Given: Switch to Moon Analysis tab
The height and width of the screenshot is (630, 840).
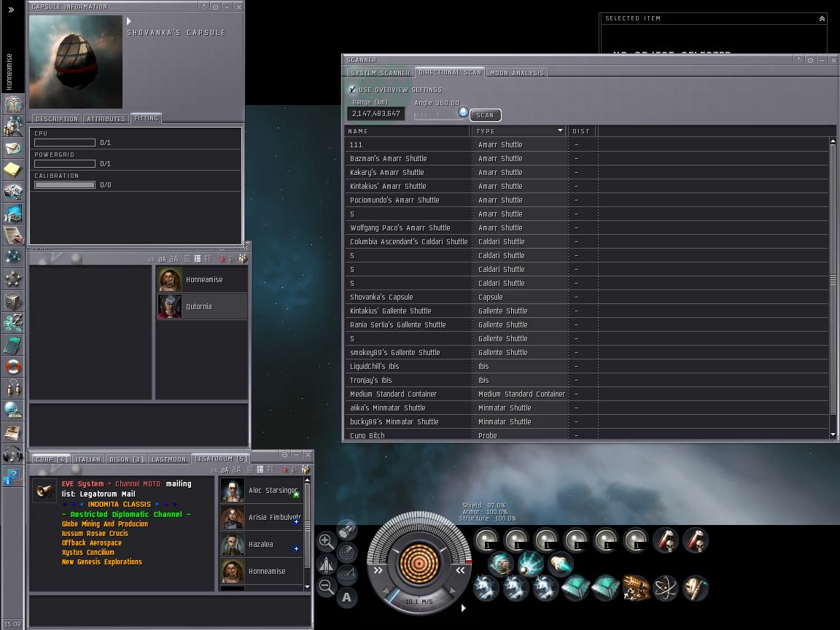Looking at the screenshot, I should pos(516,73).
